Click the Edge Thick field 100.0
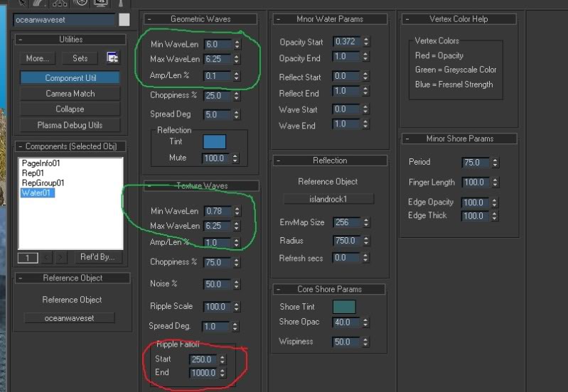568x392 pixels. (476, 216)
